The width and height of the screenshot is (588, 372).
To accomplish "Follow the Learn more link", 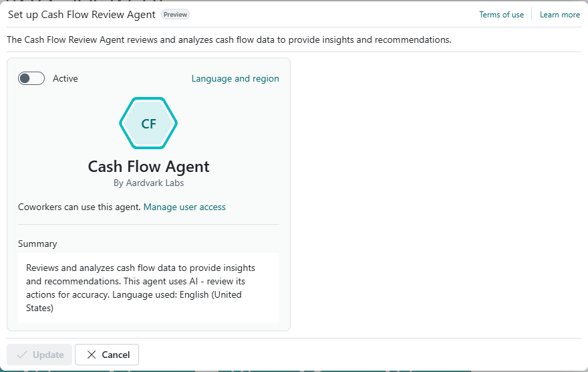I will [x=559, y=15].
